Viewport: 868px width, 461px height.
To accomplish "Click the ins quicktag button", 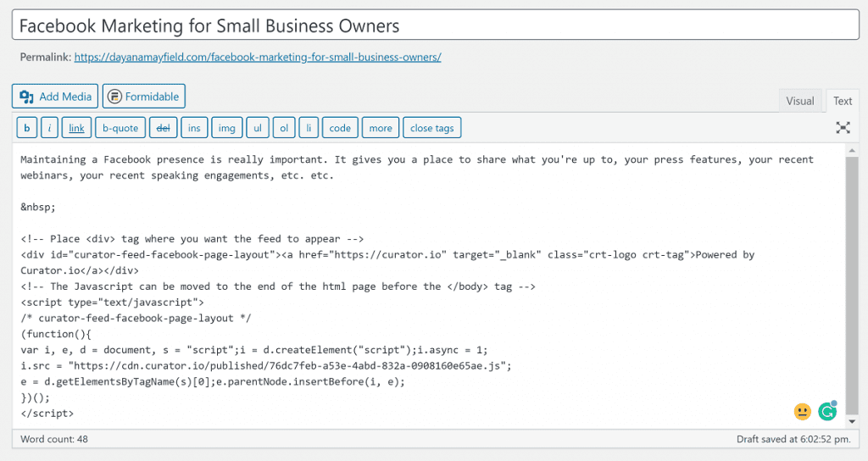I will click(x=194, y=128).
